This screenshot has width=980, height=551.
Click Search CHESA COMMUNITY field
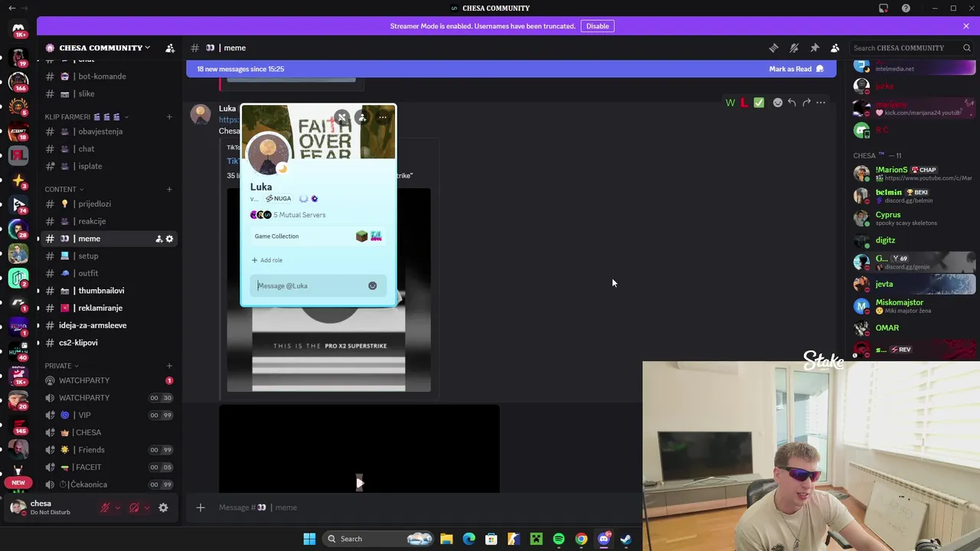click(x=912, y=47)
